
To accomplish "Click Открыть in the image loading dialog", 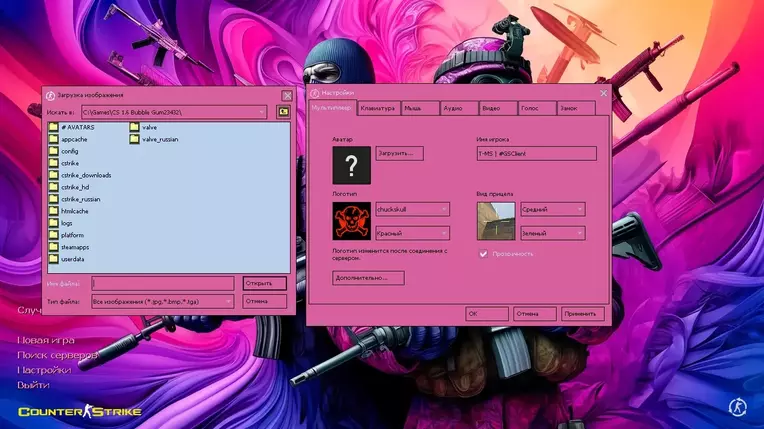I will pyautogui.click(x=265, y=283).
